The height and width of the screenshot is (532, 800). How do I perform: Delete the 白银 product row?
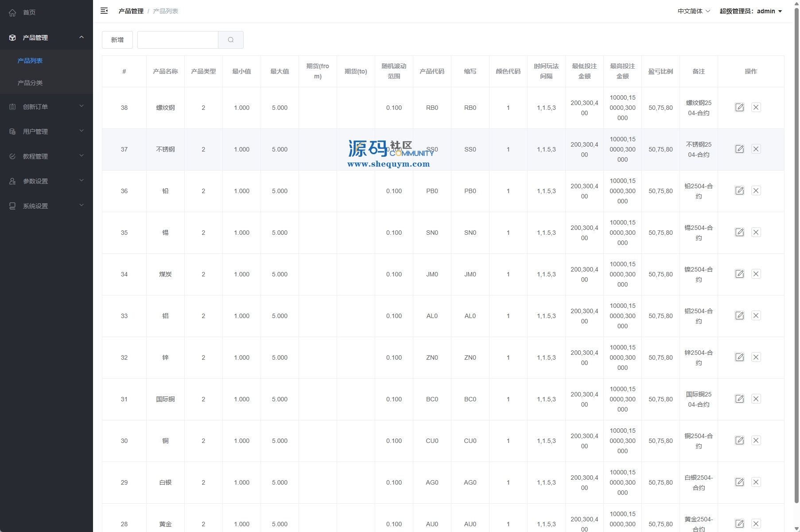tap(756, 482)
